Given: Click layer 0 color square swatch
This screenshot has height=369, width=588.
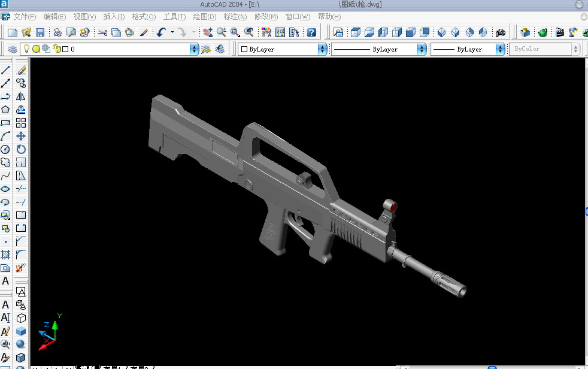Looking at the screenshot, I should tap(65, 49).
